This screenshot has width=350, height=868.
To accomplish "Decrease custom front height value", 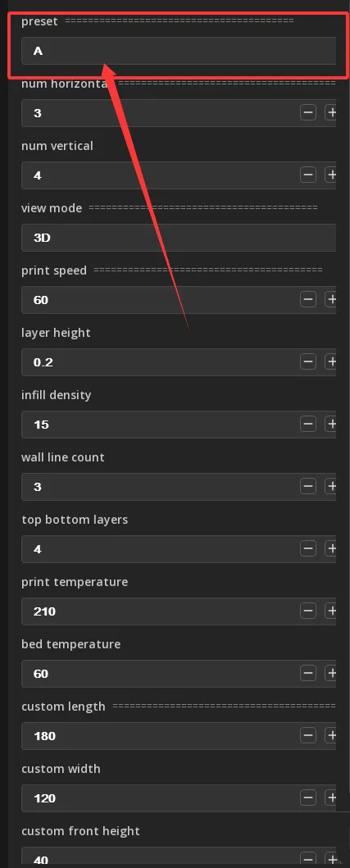I will [x=308, y=861].
